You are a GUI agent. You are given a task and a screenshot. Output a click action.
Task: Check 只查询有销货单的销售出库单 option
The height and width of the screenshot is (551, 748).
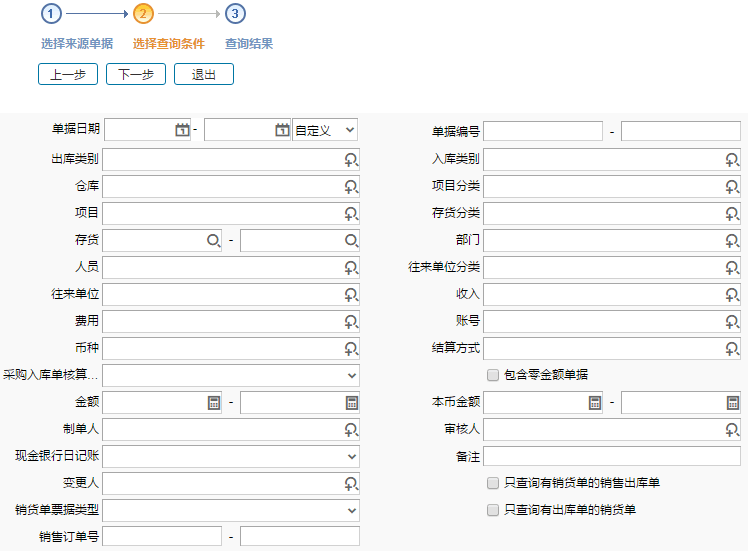[493, 483]
